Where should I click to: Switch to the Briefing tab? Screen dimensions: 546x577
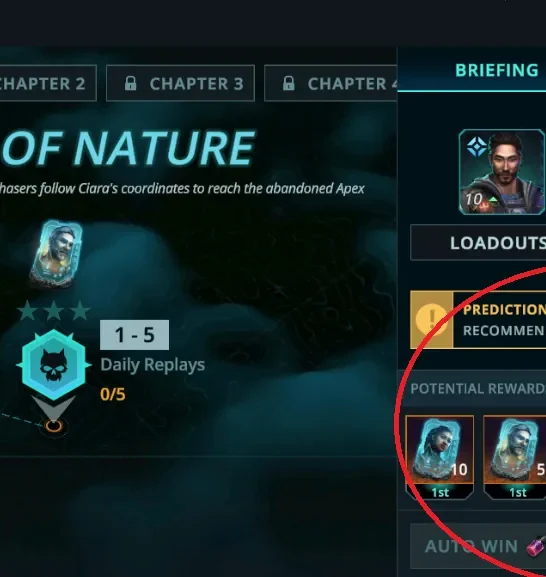point(497,70)
